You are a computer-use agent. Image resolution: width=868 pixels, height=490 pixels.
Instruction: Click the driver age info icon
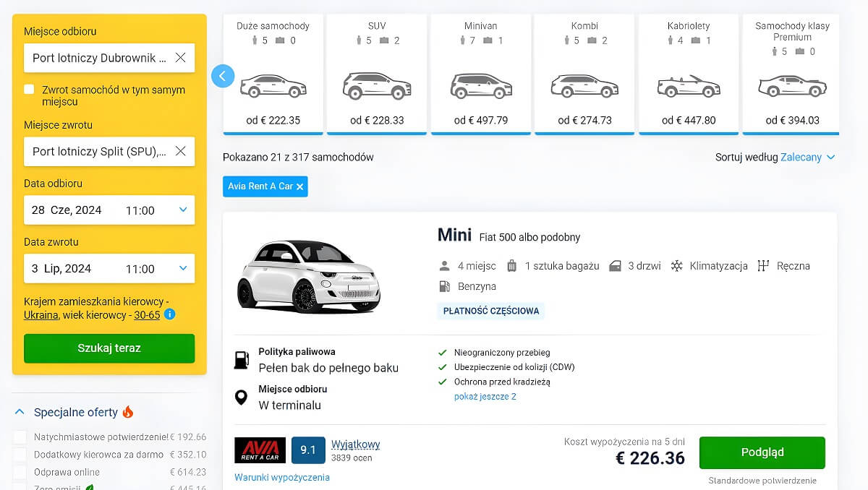(169, 314)
